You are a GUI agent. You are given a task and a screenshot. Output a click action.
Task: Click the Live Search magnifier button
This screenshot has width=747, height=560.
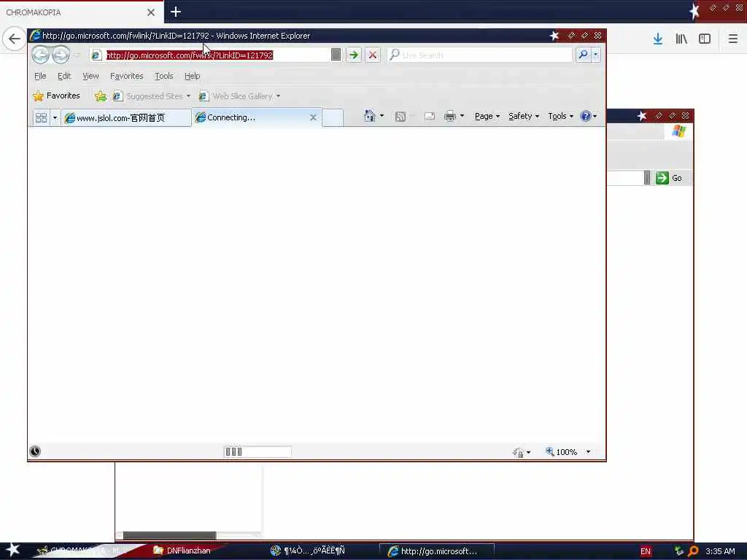(x=583, y=55)
